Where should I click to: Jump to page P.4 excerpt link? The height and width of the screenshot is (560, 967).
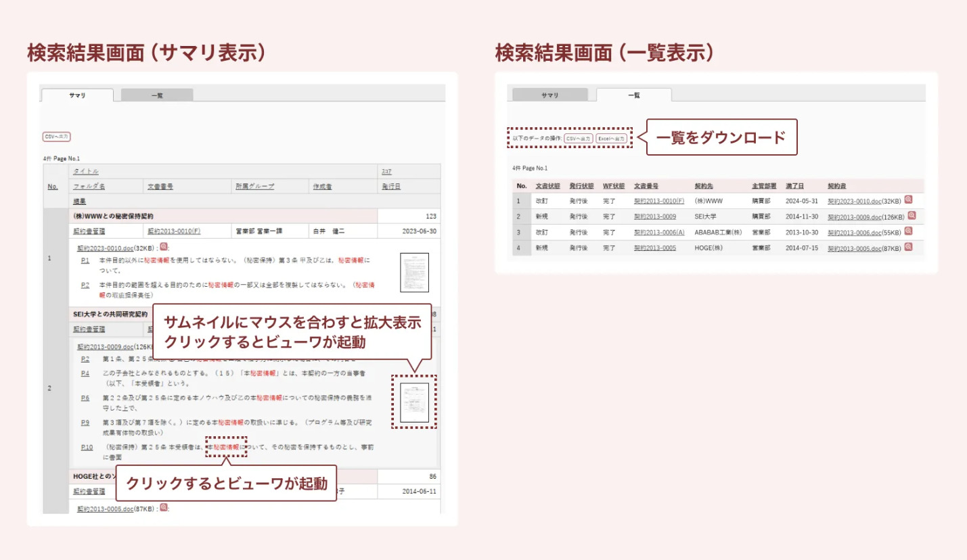[x=85, y=373]
